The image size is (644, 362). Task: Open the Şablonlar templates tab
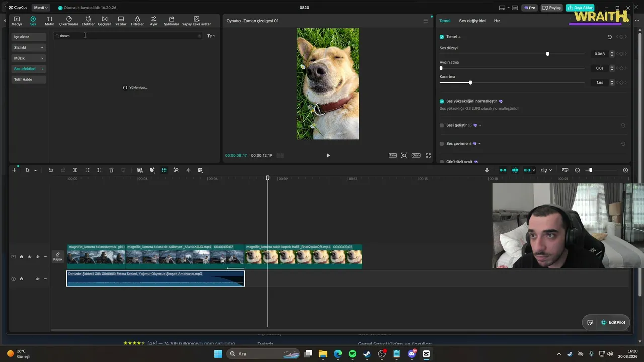[172, 21]
